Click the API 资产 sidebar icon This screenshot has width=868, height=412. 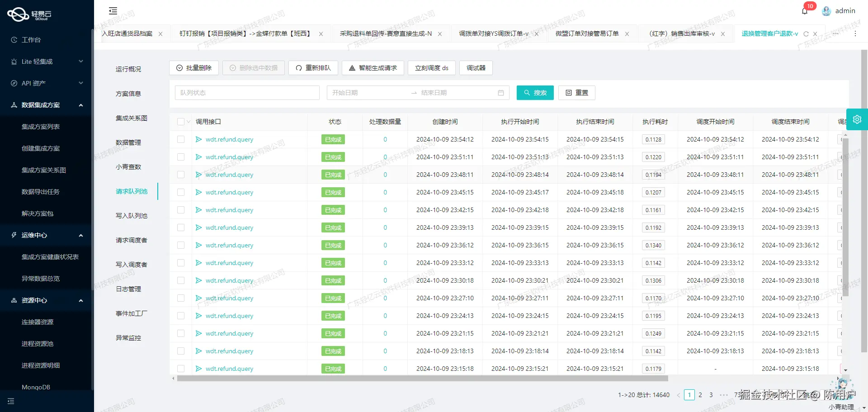[x=14, y=83]
